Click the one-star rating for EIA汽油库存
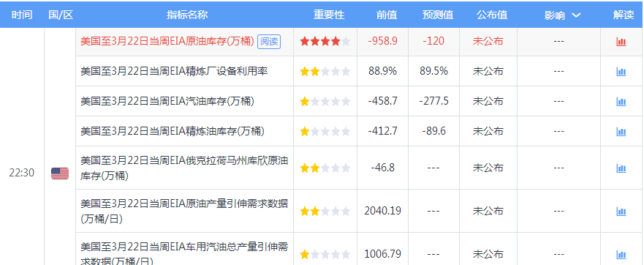This screenshot has height=265, width=644. 325,102
